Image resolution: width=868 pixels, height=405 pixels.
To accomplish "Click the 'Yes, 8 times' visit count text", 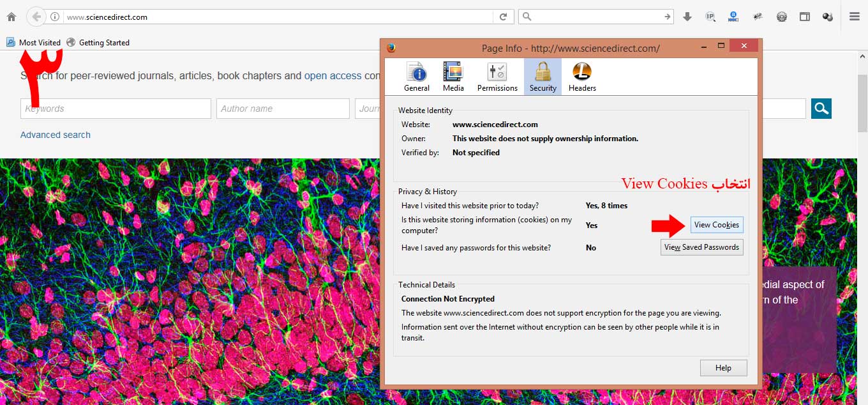I will click(606, 206).
